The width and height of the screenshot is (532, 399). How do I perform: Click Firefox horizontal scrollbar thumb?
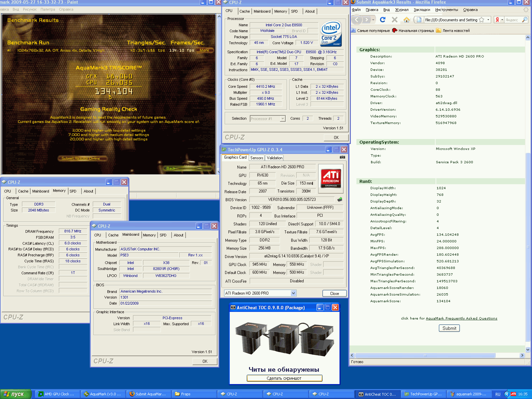pyautogui.click(x=425, y=355)
